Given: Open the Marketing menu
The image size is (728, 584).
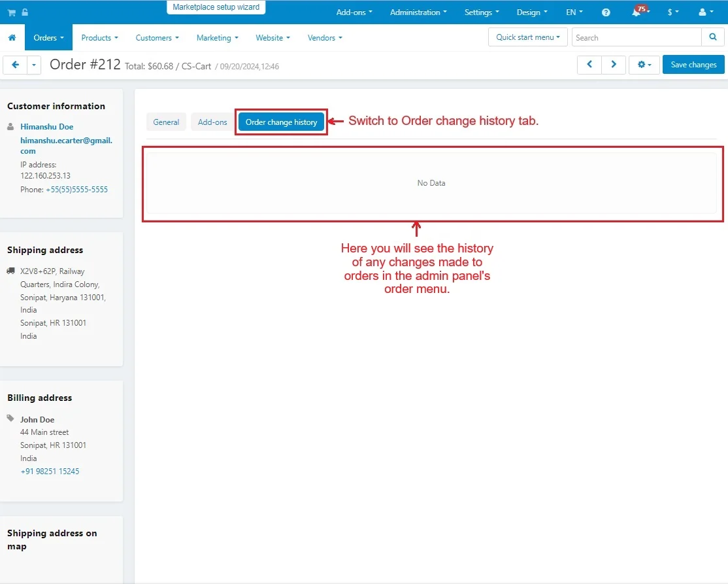Looking at the screenshot, I should point(217,38).
